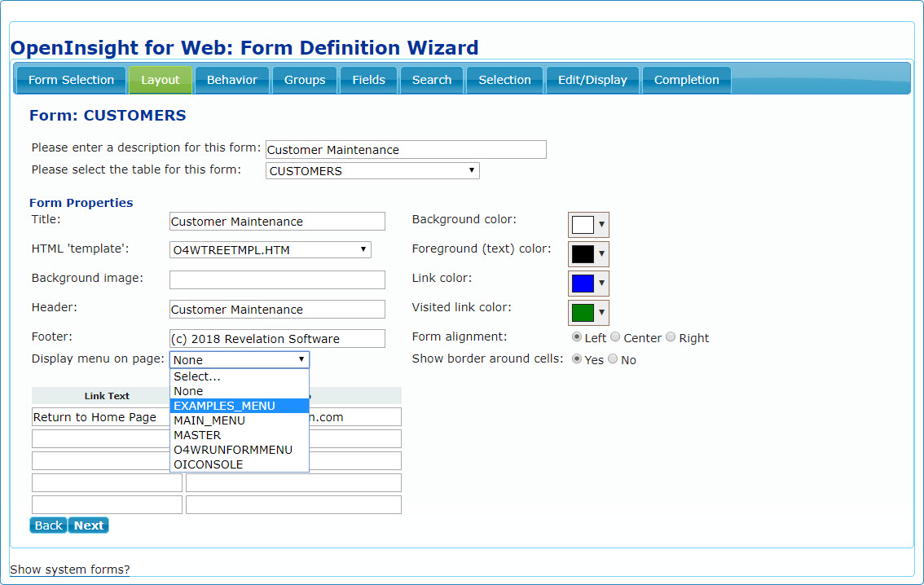
Task: Select O4WRUNFORMMENU from the list
Action: click(x=240, y=450)
